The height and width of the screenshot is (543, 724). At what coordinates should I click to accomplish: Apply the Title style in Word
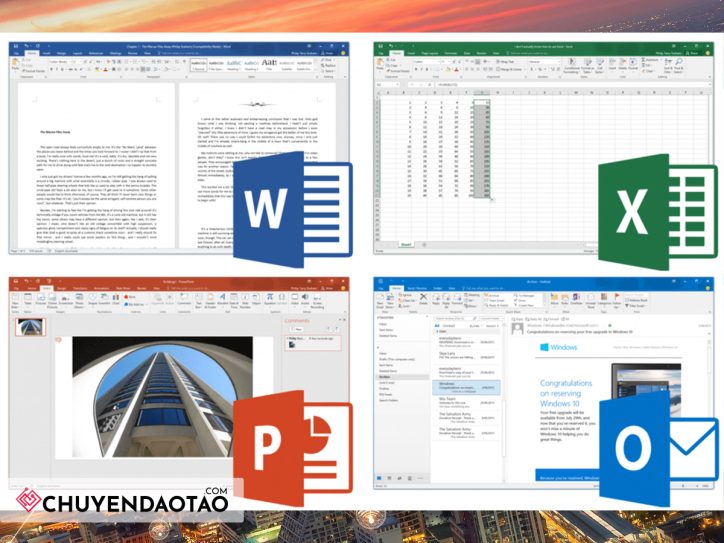(x=269, y=65)
